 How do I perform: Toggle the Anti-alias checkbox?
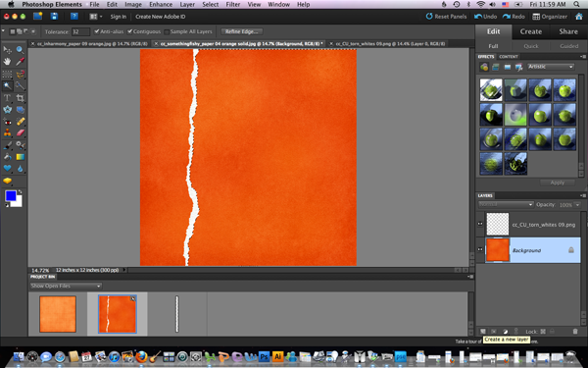point(97,31)
